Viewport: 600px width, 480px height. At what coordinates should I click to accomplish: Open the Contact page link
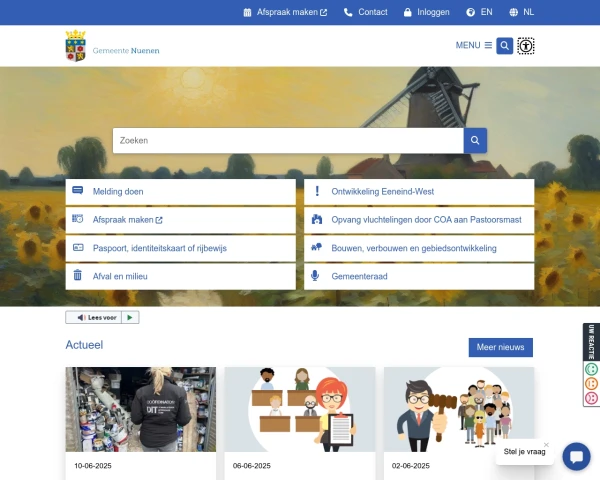pyautogui.click(x=372, y=12)
